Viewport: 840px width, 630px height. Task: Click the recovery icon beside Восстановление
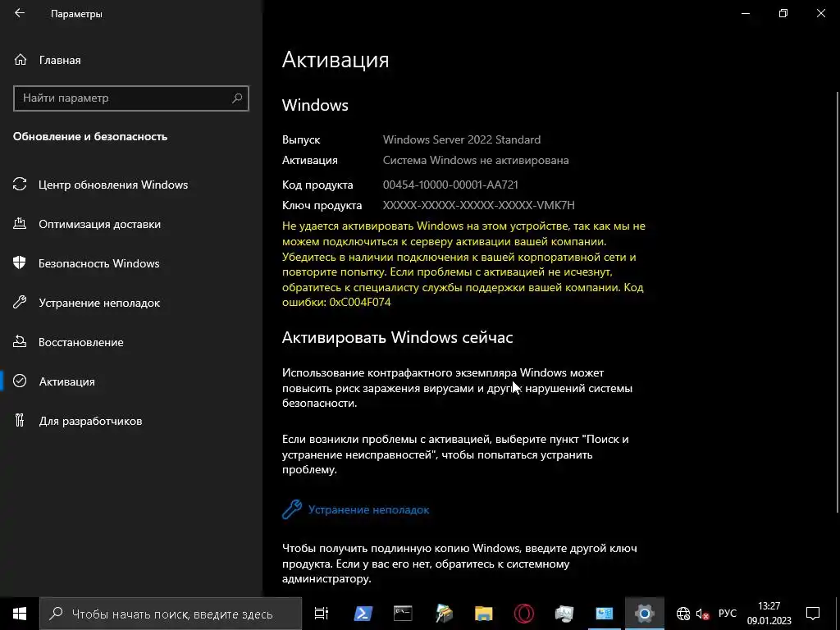coord(20,342)
